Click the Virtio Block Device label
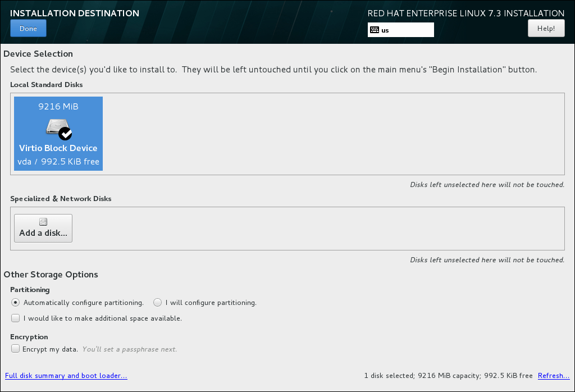 pyautogui.click(x=58, y=148)
